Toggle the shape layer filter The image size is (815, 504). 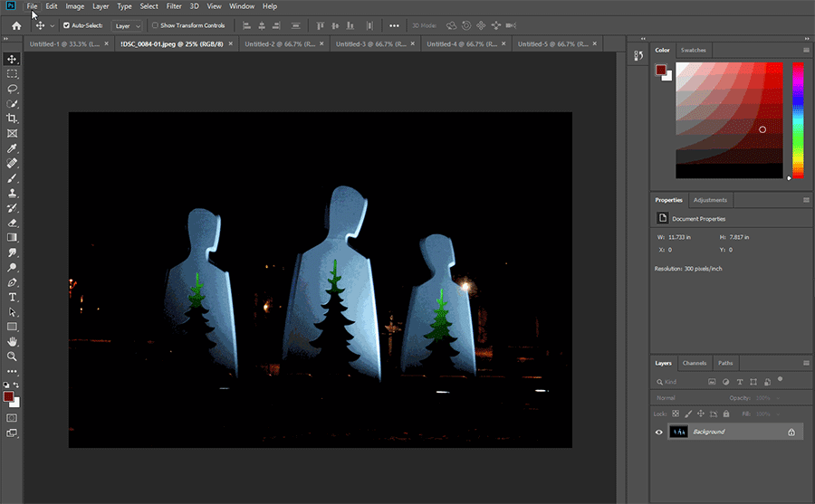[x=753, y=382]
